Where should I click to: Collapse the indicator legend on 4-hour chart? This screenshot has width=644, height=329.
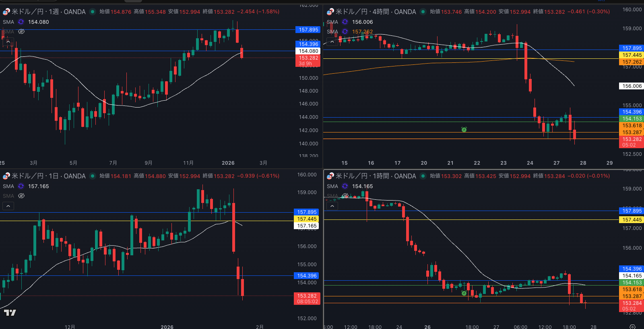[332, 41]
